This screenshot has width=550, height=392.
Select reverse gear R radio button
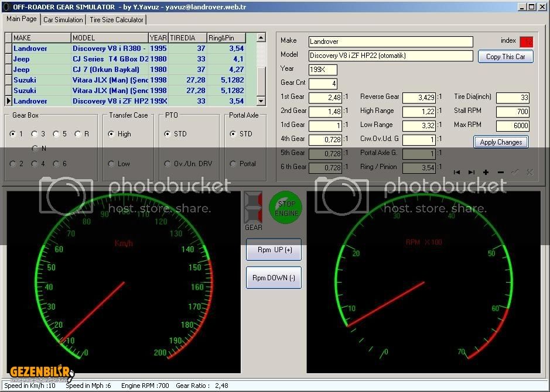click(78, 134)
